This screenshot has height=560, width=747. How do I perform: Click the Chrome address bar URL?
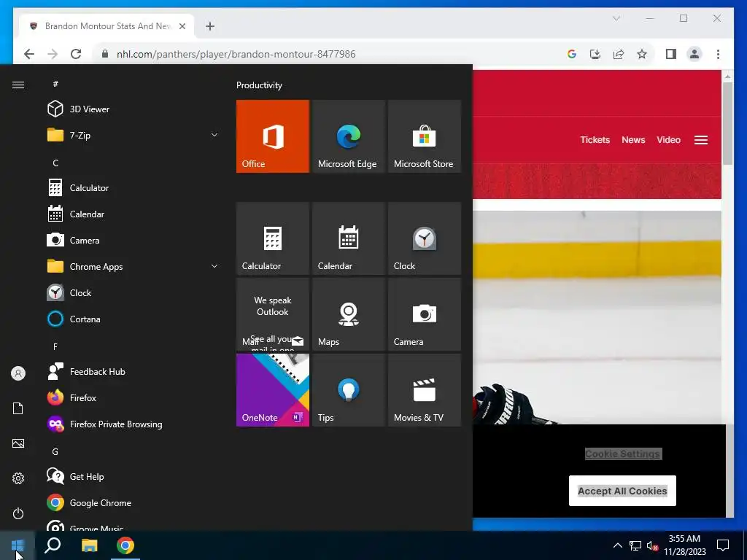pos(236,54)
